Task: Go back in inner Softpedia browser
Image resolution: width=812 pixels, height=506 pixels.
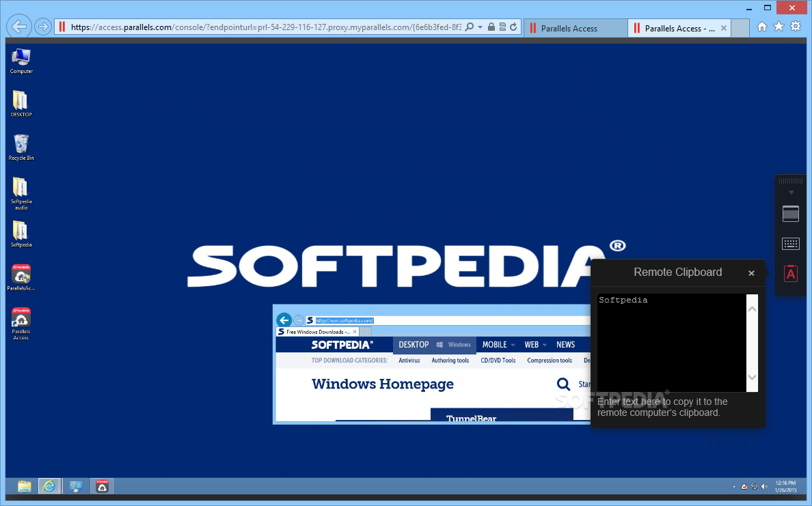Action: click(x=284, y=320)
